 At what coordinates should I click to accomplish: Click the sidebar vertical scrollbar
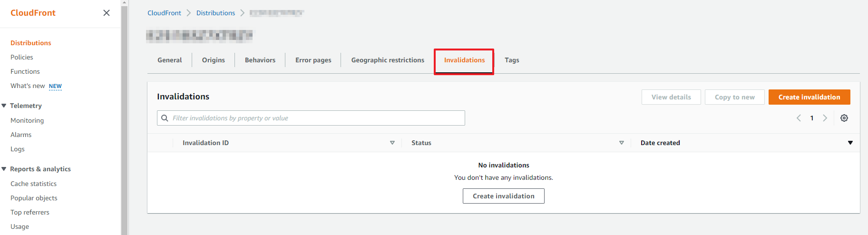click(125, 119)
